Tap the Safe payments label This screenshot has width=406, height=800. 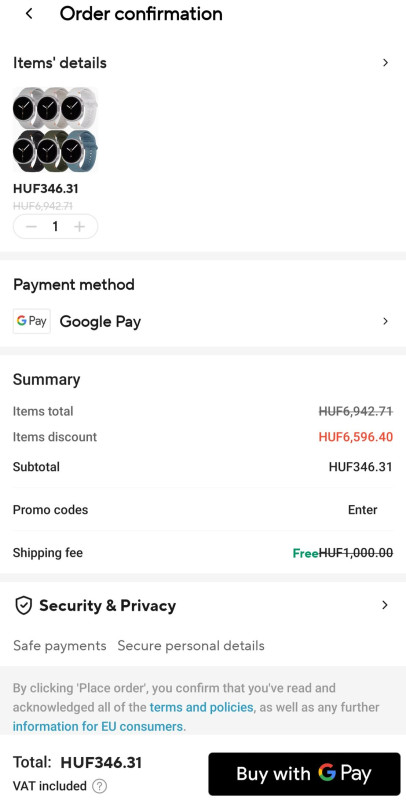(x=60, y=645)
